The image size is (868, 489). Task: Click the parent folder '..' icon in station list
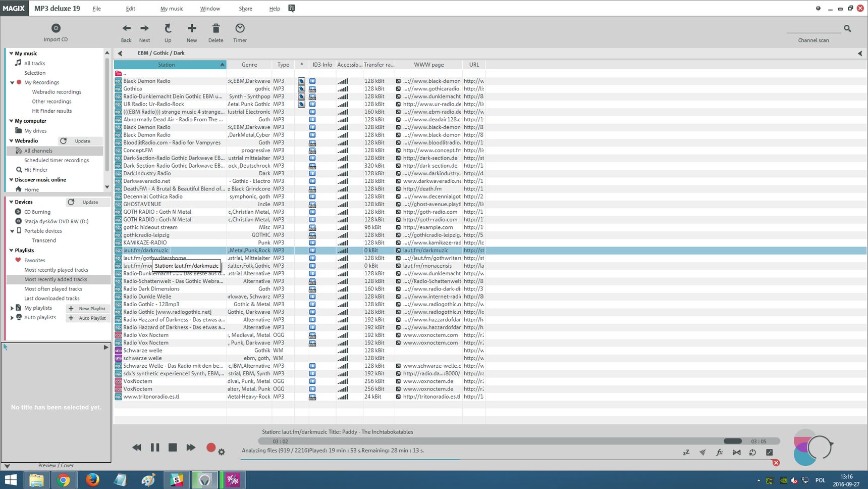coord(118,73)
